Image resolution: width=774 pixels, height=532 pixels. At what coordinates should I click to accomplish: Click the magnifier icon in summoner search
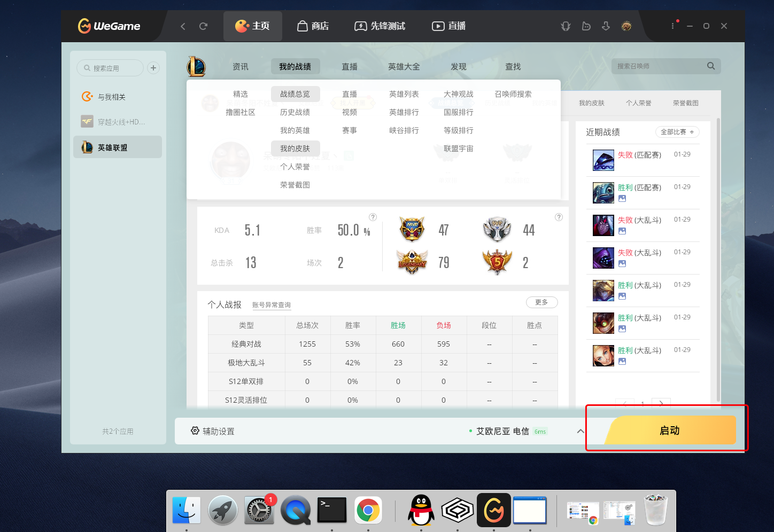[711, 66]
